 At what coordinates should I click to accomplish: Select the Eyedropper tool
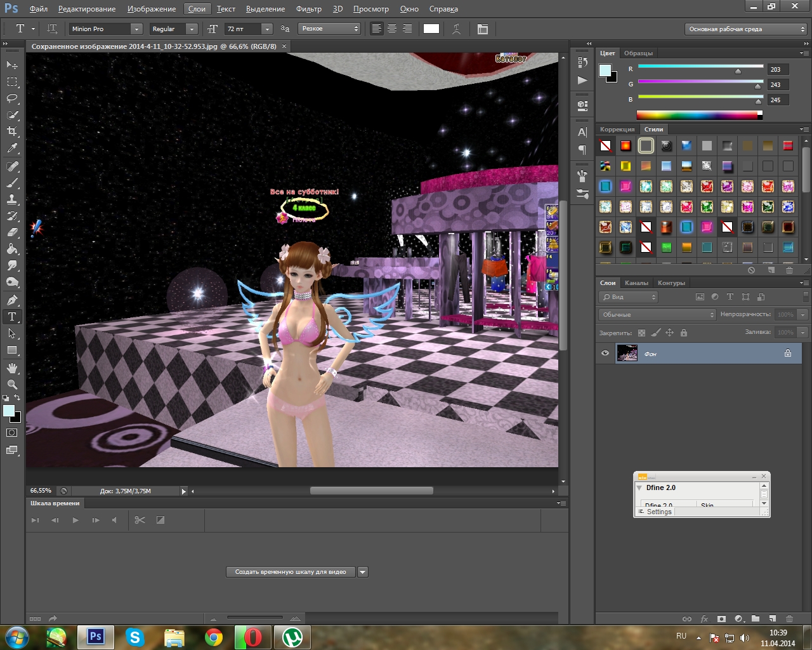[x=12, y=149]
